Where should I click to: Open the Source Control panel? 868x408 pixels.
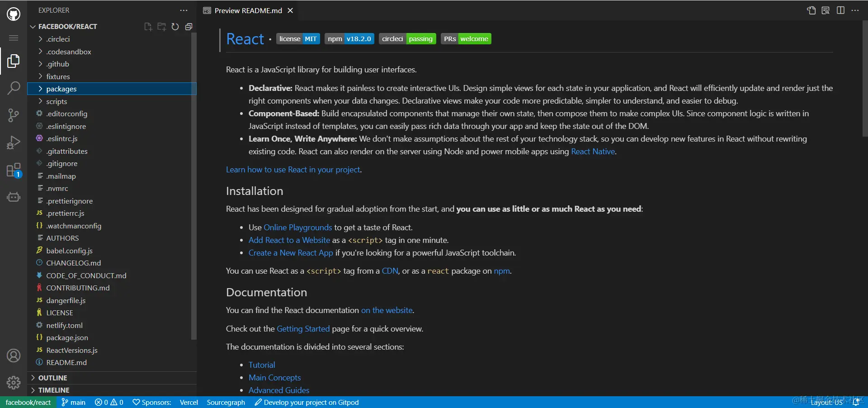13,115
